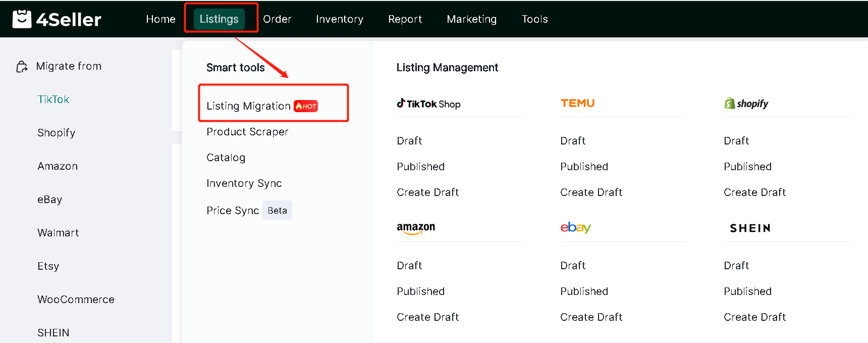Select Etsy in Migrate from sidebar

click(x=48, y=266)
